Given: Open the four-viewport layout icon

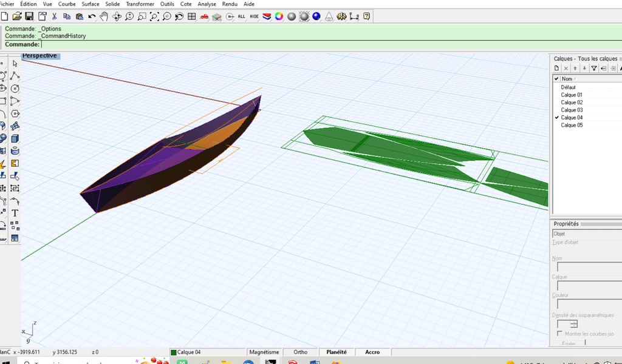Looking at the screenshot, I should pos(191,16).
